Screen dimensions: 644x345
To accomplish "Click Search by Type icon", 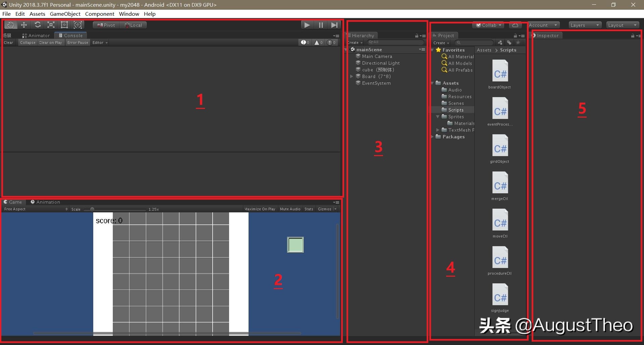I will pyautogui.click(x=500, y=43).
